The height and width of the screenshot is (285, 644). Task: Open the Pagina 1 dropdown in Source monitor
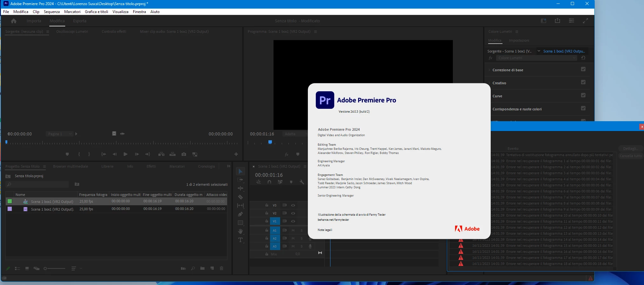click(x=59, y=134)
